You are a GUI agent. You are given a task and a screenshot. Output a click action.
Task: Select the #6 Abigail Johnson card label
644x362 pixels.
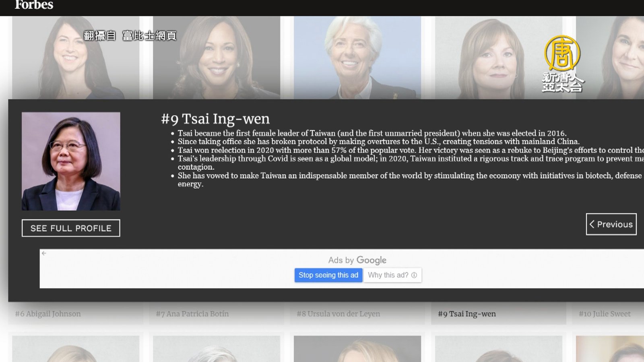tap(48, 314)
